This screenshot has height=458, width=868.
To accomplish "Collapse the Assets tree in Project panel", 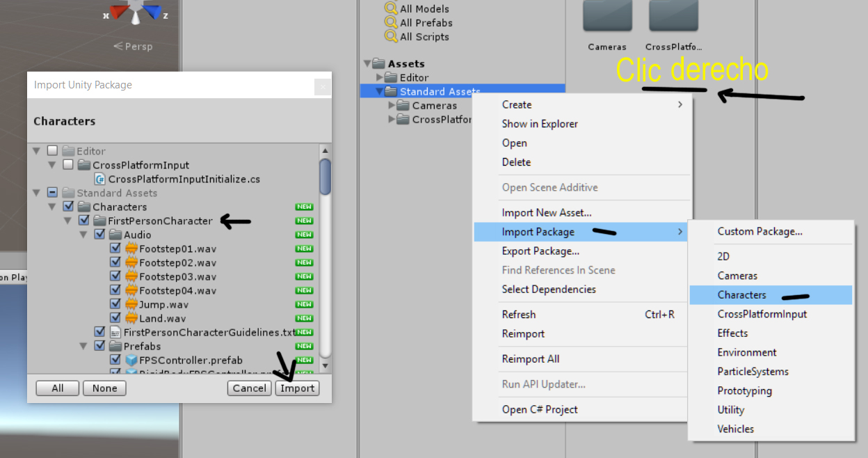I will [367, 63].
